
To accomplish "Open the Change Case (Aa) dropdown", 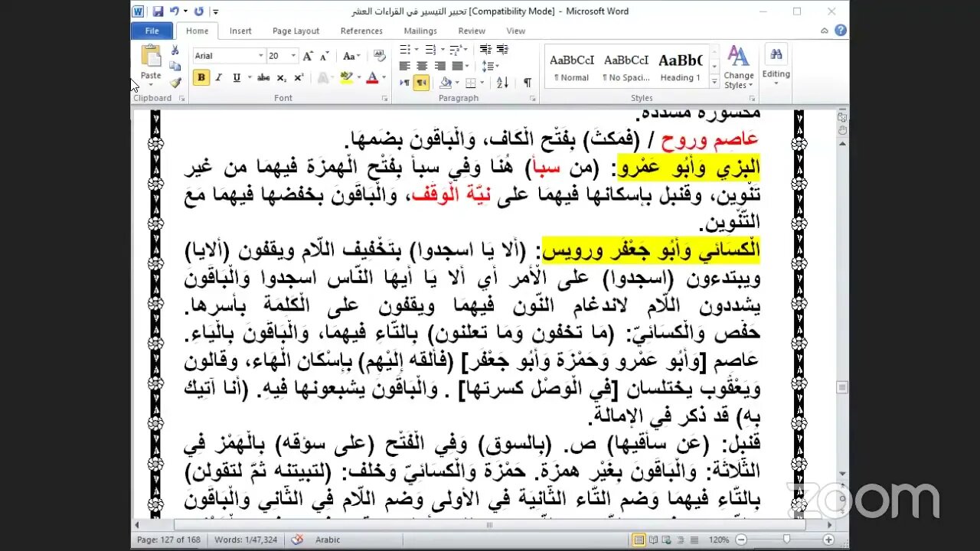I will point(351,56).
